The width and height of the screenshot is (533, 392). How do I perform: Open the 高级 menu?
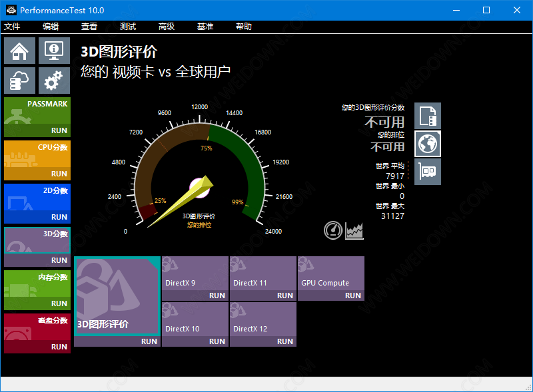[167, 27]
